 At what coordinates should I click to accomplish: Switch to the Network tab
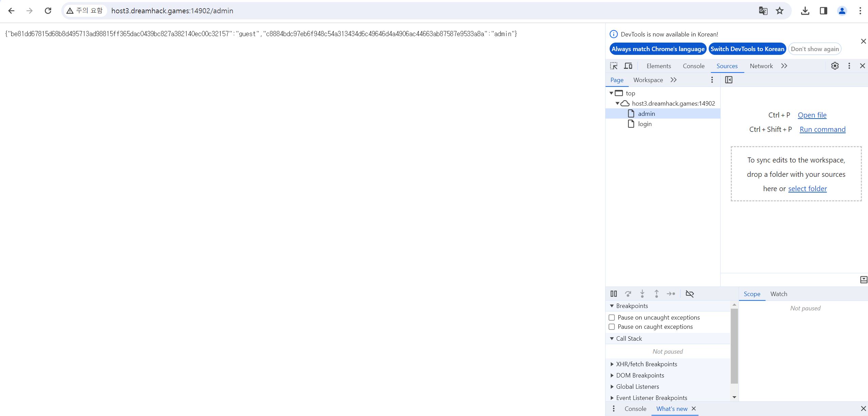pyautogui.click(x=761, y=66)
